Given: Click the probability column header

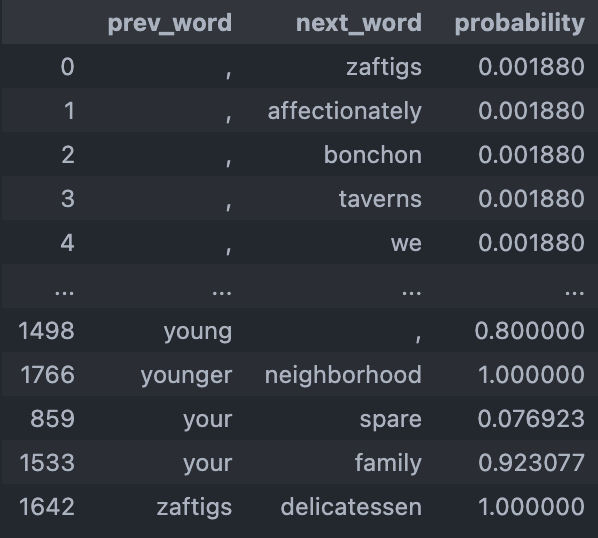Looking at the screenshot, I should pos(519,23).
